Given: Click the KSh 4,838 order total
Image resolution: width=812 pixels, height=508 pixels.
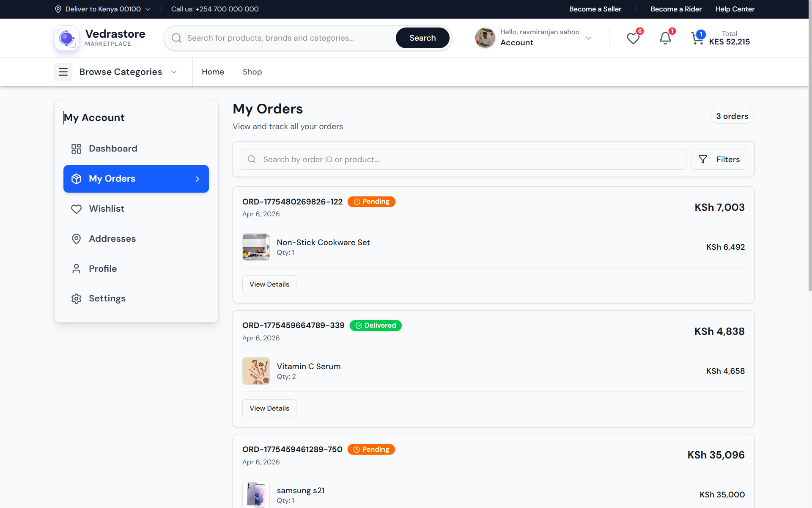Looking at the screenshot, I should pyautogui.click(x=719, y=331).
